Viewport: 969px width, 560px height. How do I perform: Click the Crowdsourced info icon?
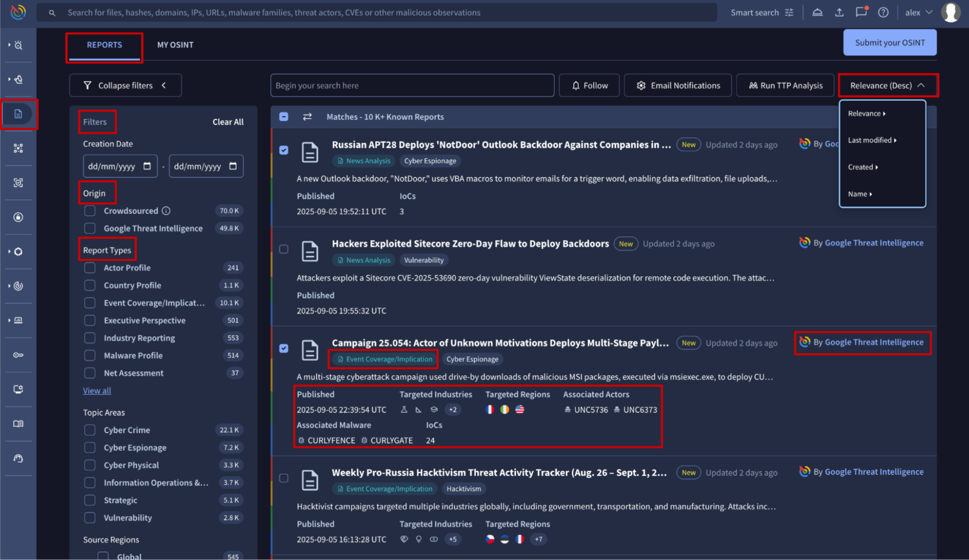coord(166,211)
